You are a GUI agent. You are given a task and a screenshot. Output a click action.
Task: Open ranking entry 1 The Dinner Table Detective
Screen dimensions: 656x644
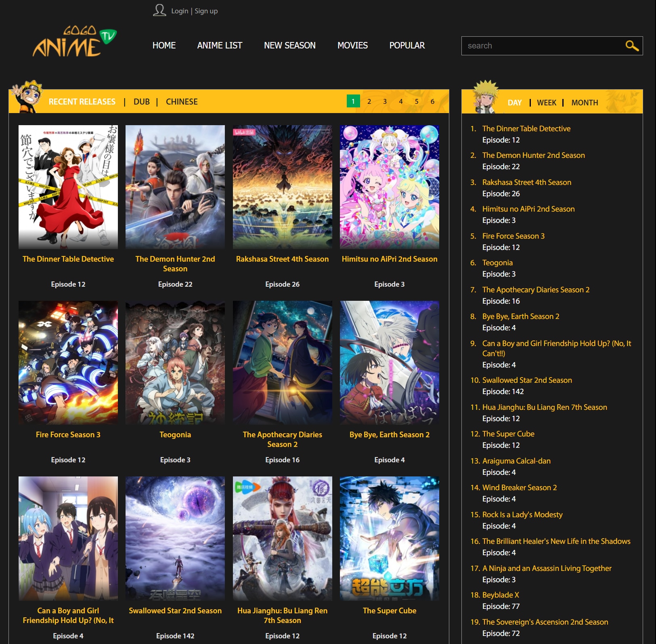pos(526,128)
